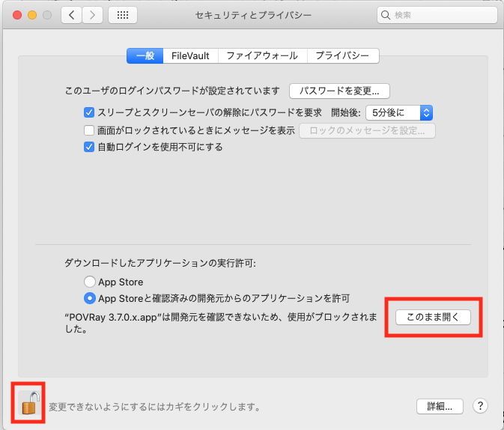Click the パスワードを変更 button

[x=339, y=91]
